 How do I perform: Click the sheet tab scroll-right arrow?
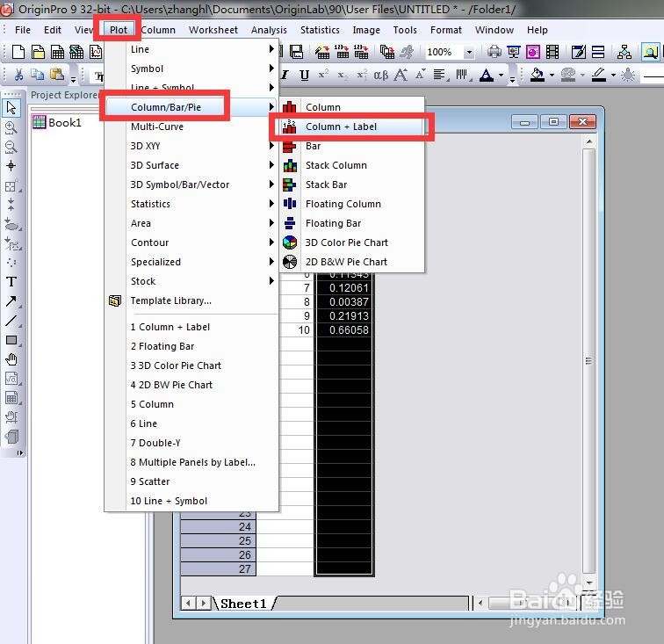(x=204, y=603)
